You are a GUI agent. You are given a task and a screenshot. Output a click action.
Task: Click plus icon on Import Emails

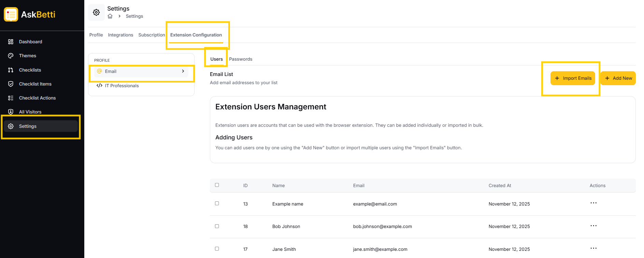tap(557, 78)
